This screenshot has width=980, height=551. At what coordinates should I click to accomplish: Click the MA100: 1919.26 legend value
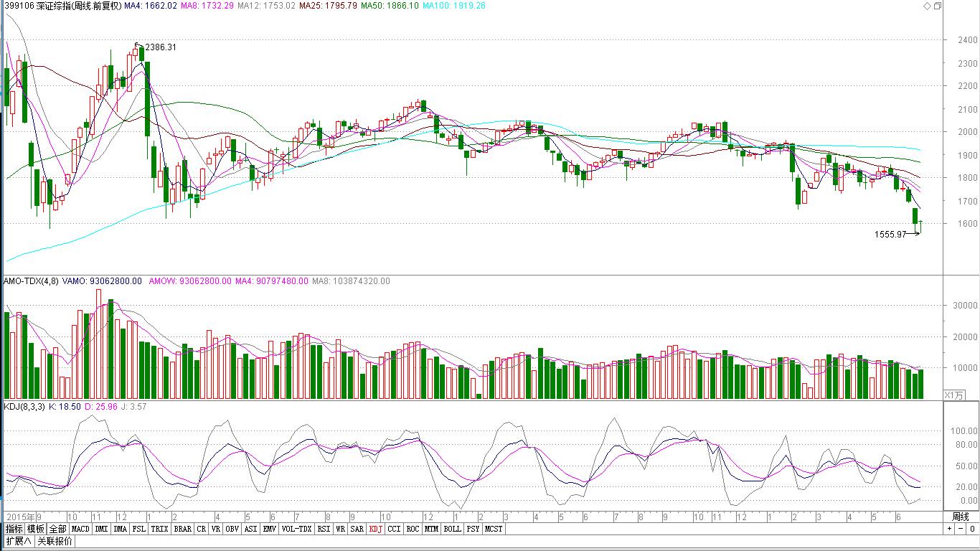[454, 6]
